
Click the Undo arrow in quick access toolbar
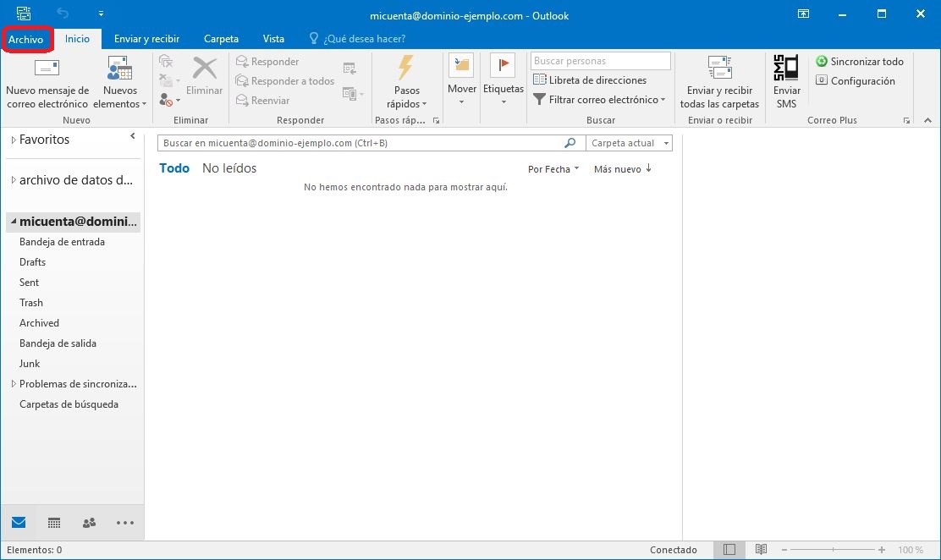tap(63, 14)
